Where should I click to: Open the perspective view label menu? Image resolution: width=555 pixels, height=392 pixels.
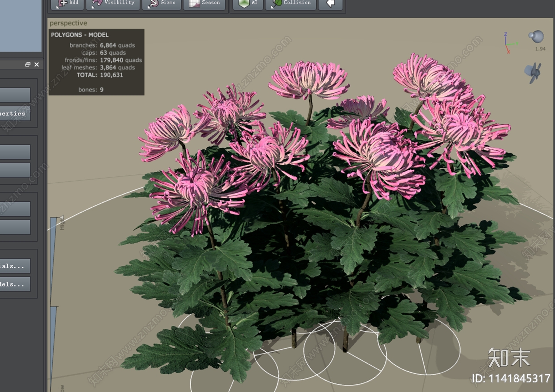tap(68, 23)
